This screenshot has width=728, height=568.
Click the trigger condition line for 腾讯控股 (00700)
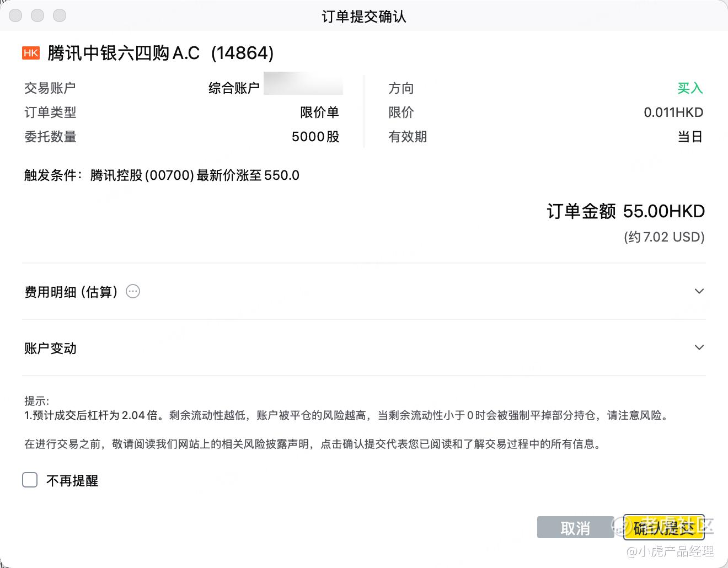tap(162, 175)
